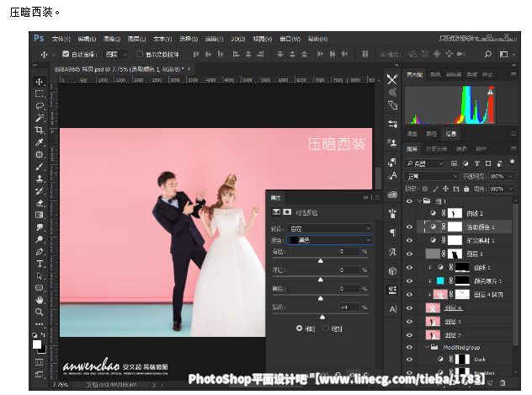Select the Crop tool

[40, 131]
